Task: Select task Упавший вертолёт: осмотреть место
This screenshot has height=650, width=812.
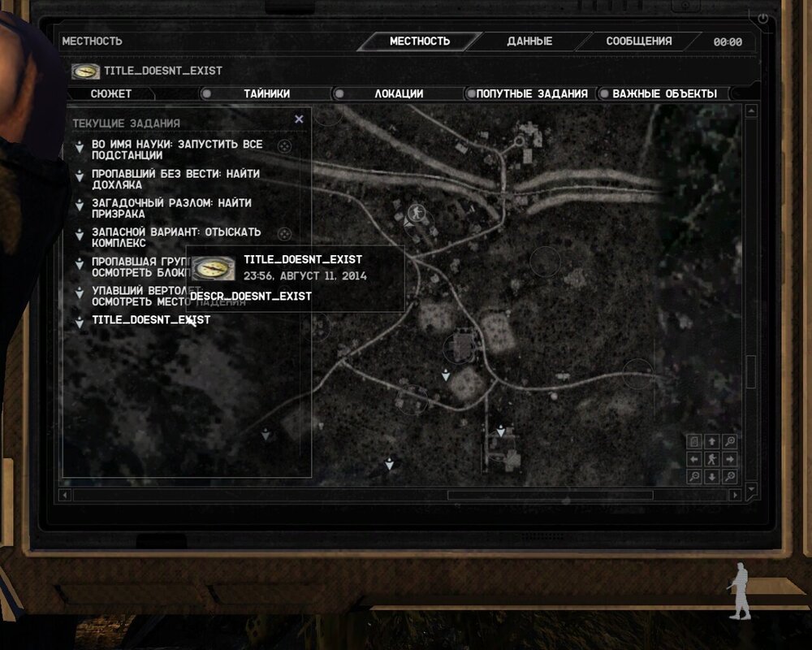Action: click(139, 296)
